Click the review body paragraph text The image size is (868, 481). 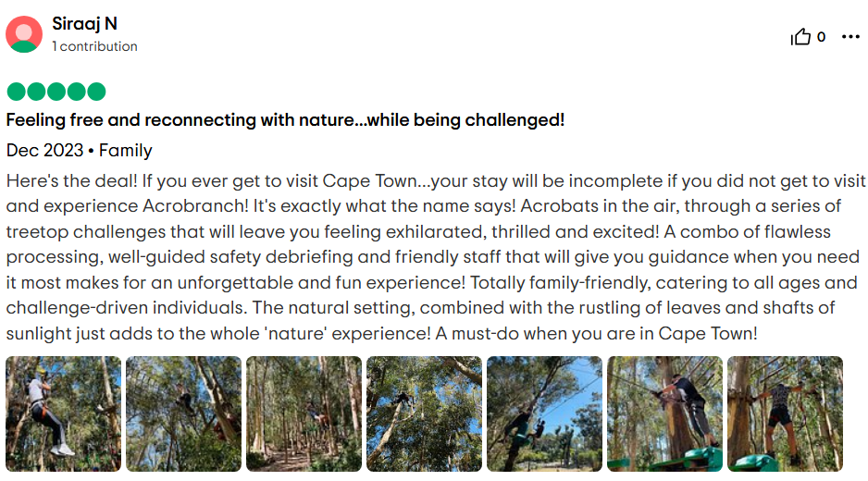pos(435,256)
